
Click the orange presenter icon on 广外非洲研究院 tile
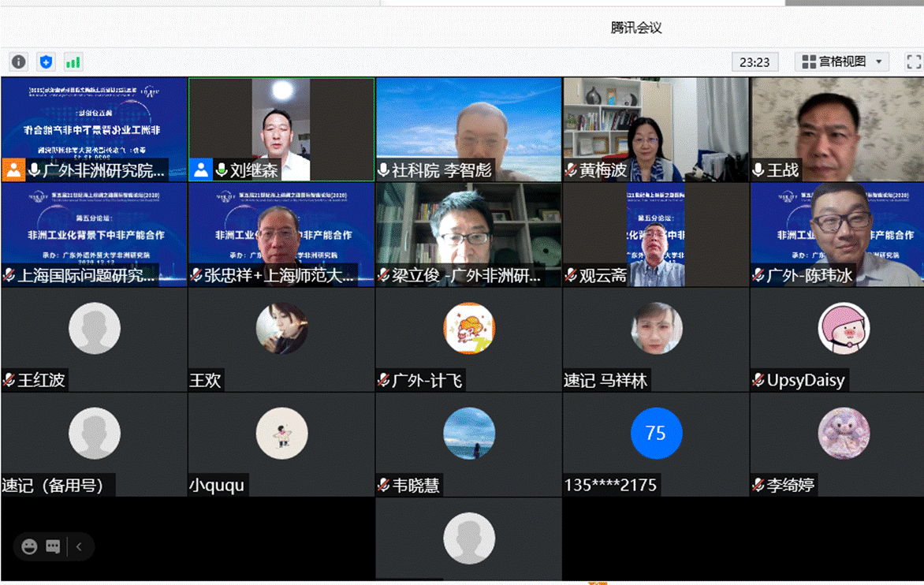14,170
